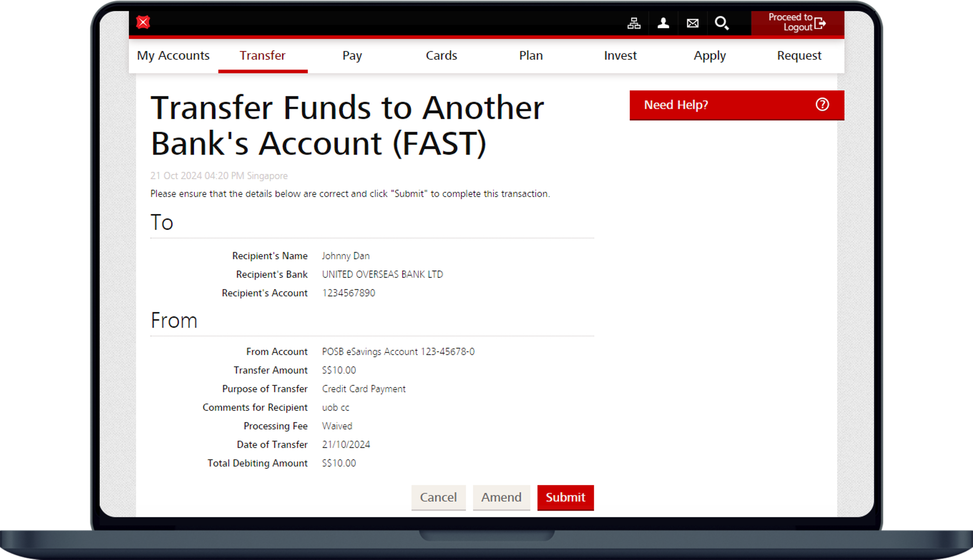Viewport: 973px width, 560px height.
Task: Open the user profile icon
Action: click(663, 24)
